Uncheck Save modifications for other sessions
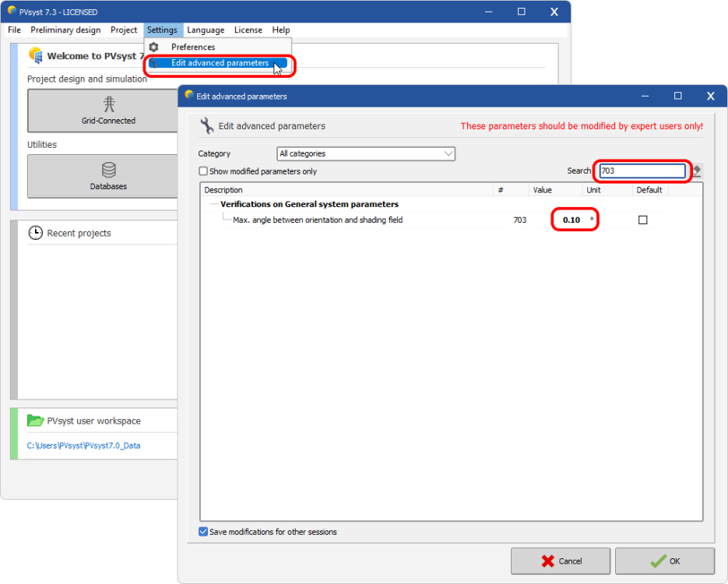Screen dimensions: 728x584 (203, 532)
